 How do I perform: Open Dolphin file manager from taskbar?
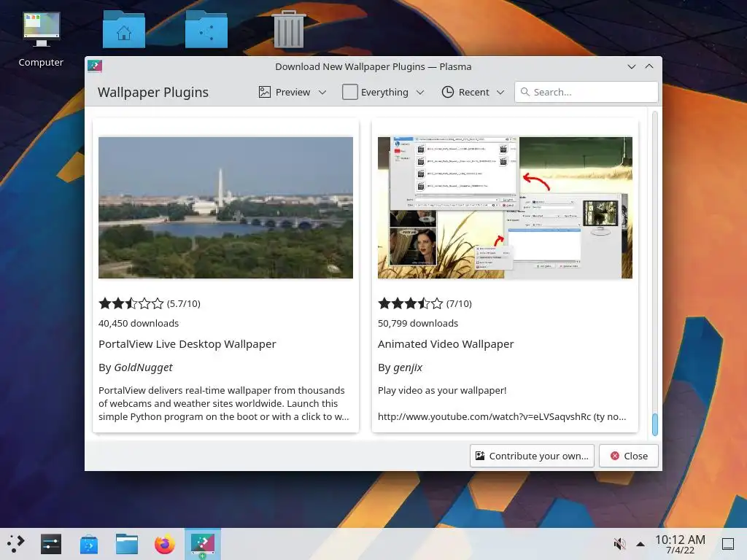(127, 544)
